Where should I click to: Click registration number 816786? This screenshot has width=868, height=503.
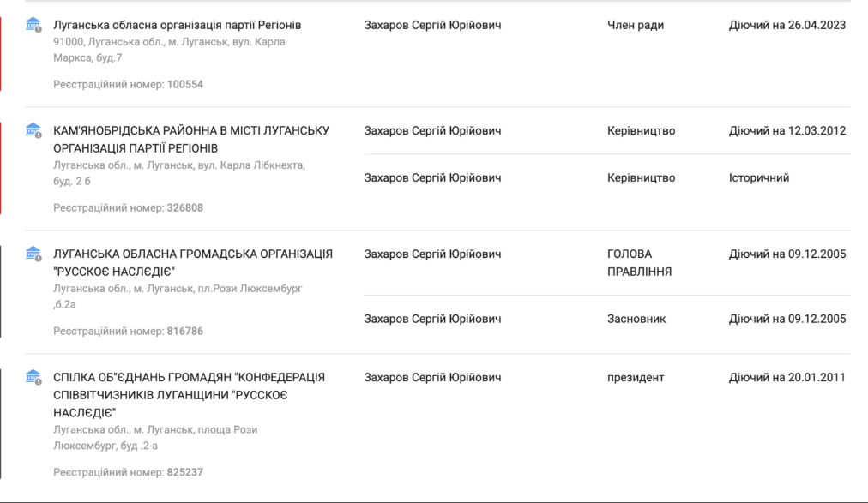tap(185, 331)
